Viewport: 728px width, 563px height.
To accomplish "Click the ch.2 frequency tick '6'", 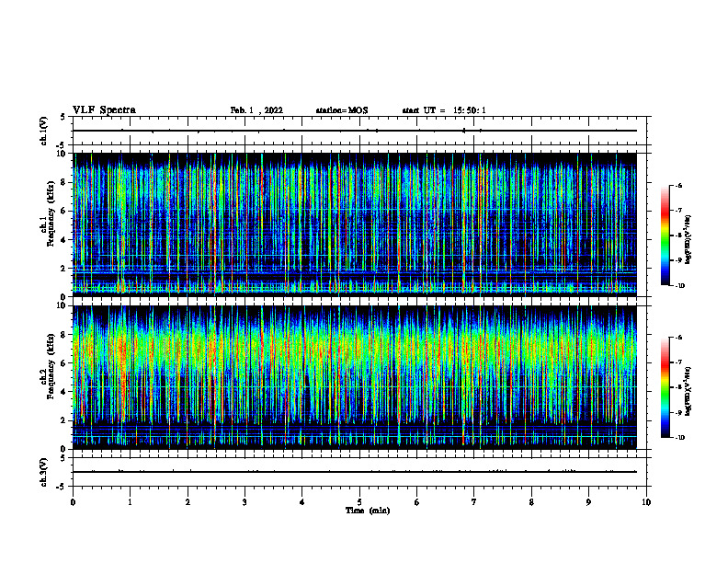I will [x=64, y=363].
